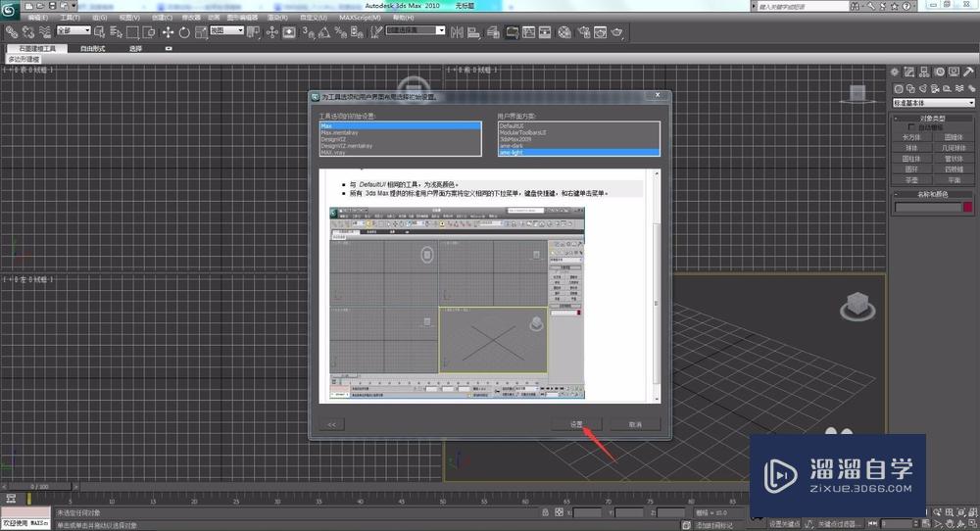Select the Lights category icon
Screen dimensions: 980x531
click(925, 87)
